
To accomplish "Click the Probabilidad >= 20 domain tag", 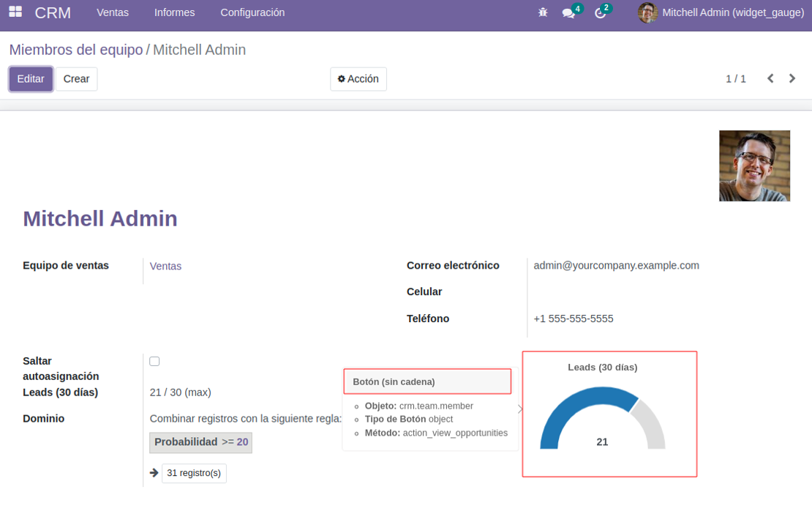I will (201, 442).
